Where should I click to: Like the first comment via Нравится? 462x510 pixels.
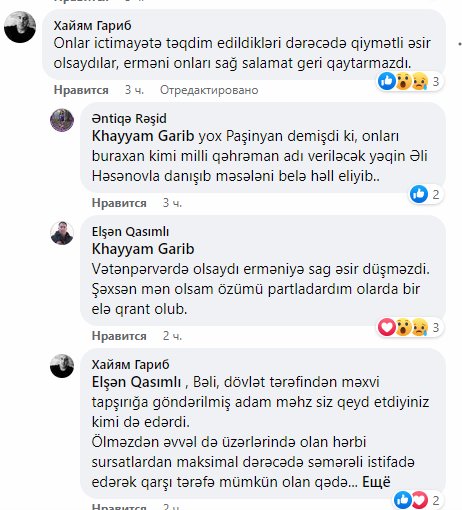(81, 90)
